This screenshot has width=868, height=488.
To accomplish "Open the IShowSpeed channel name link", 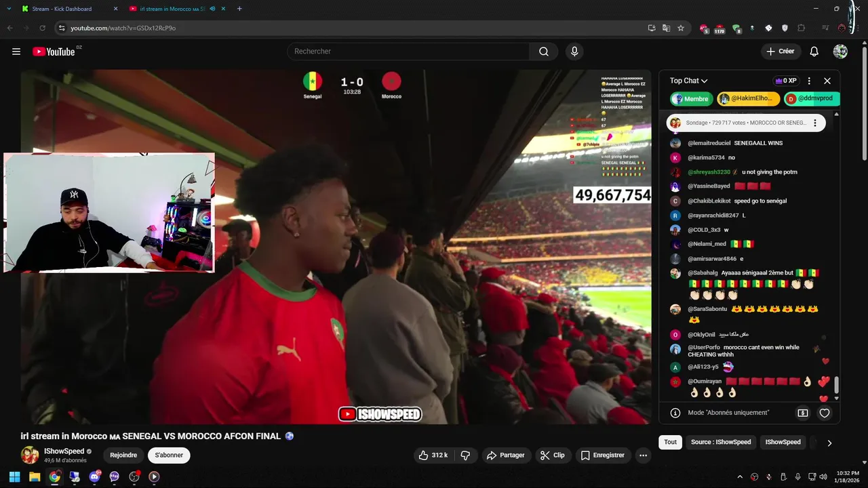I will click(x=64, y=451).
